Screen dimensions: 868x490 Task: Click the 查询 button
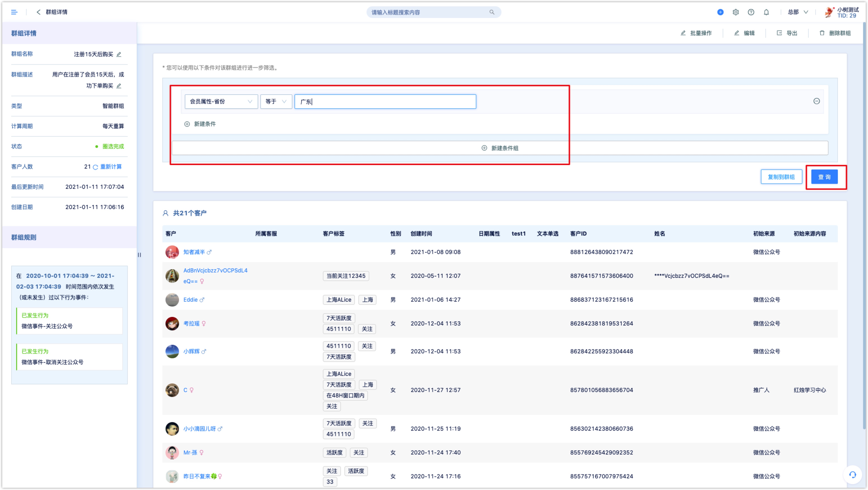824,177
